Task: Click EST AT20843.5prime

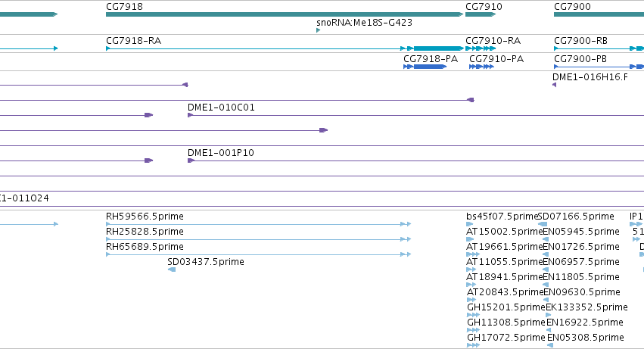Action: tap(506, 292)
